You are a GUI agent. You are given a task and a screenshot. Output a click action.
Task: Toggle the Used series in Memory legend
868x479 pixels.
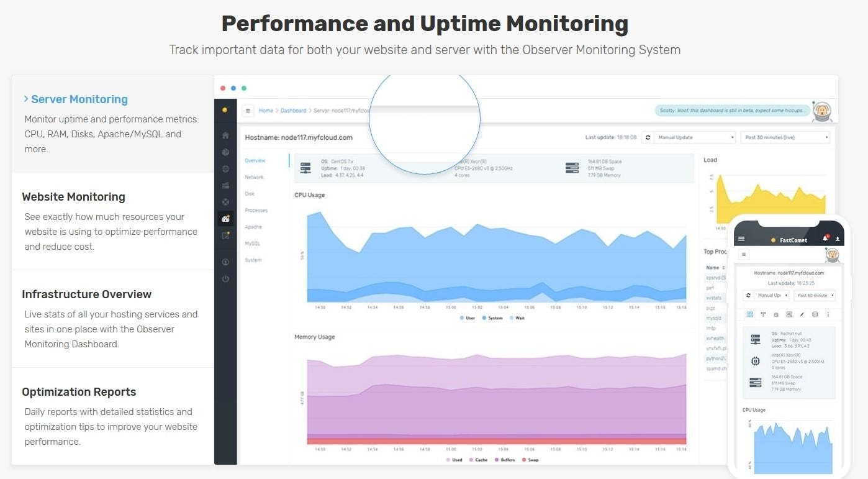[454, 460]
